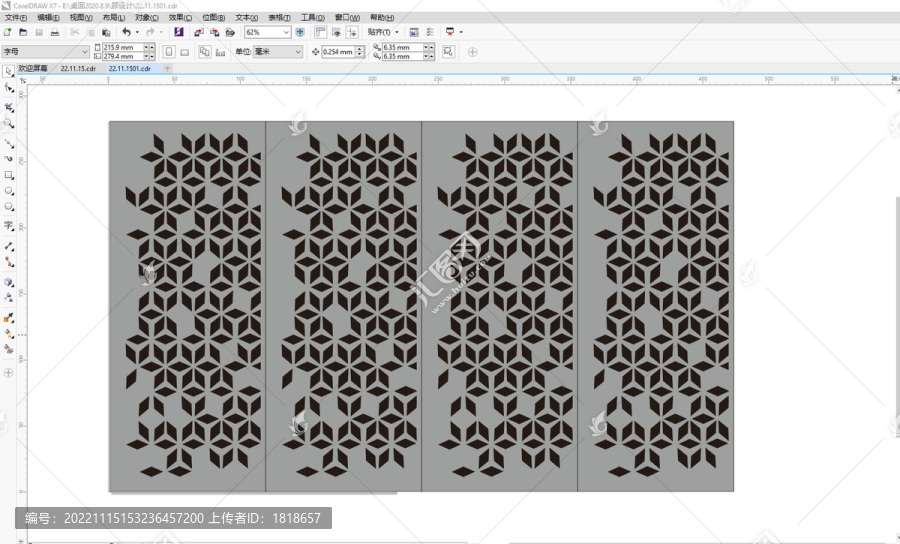This screenshot has height=544, width=900.
Task: Expand the application launcher arrow
Action: coord(461,32)
